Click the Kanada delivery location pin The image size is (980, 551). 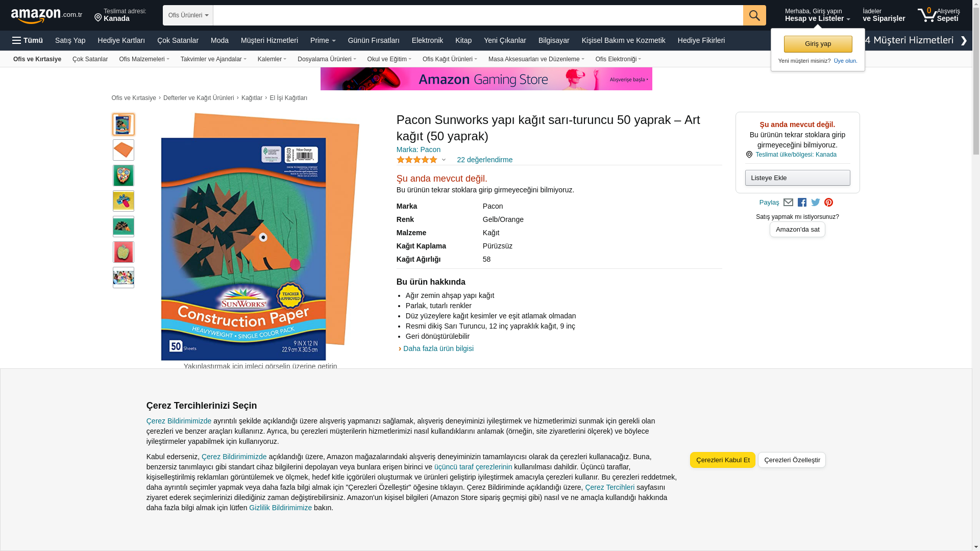[x=98, y=18]
